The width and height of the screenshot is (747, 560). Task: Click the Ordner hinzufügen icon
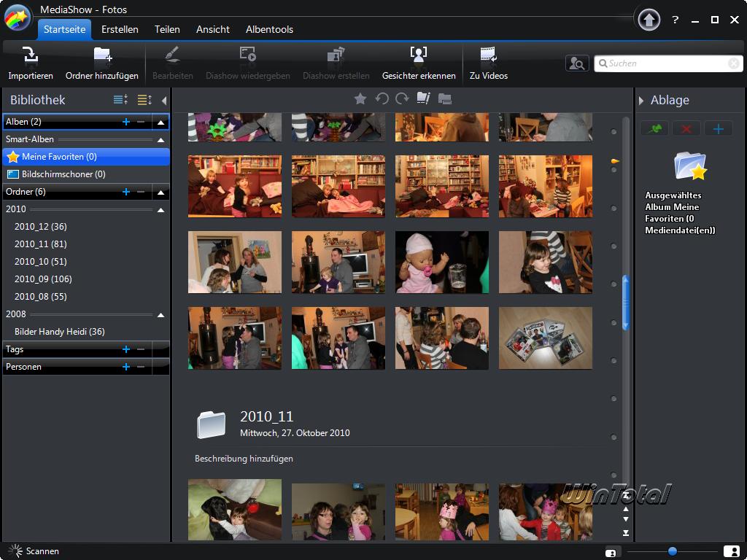(x=102, y=55)
